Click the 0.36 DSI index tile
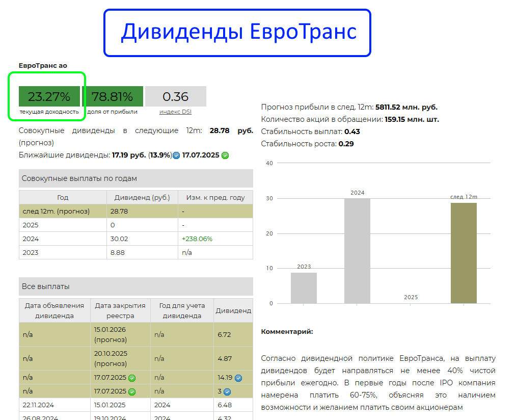Screen dimensions: 517x420 pos(176,96)
